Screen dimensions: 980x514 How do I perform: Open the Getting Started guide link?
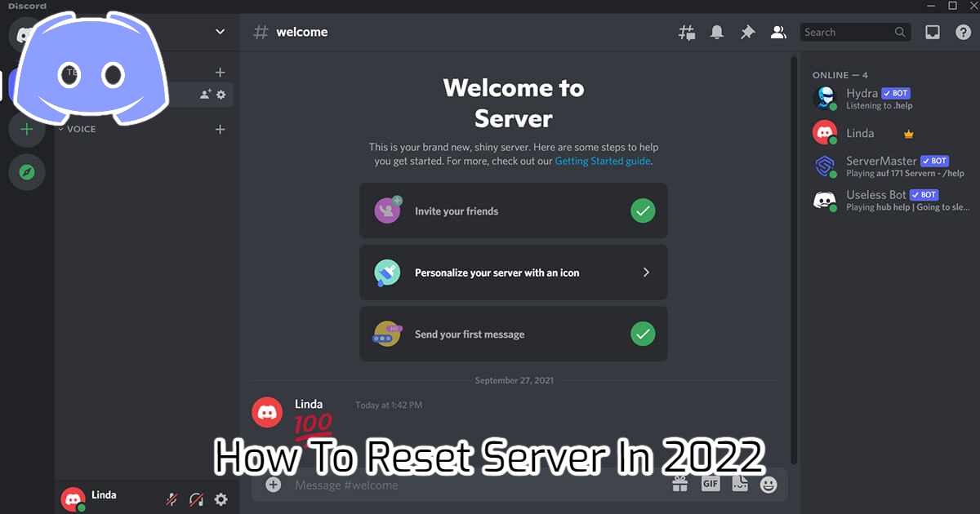click(603, 162)
